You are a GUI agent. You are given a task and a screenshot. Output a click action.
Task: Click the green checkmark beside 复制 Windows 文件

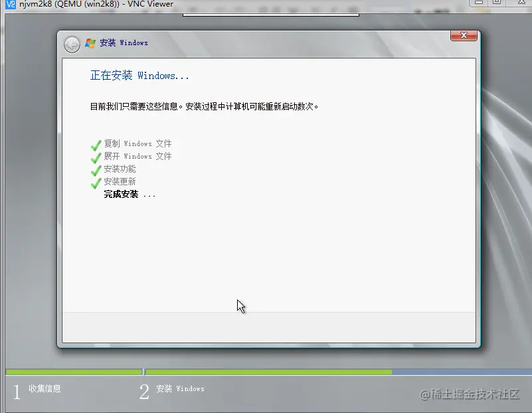click(95, 143)
